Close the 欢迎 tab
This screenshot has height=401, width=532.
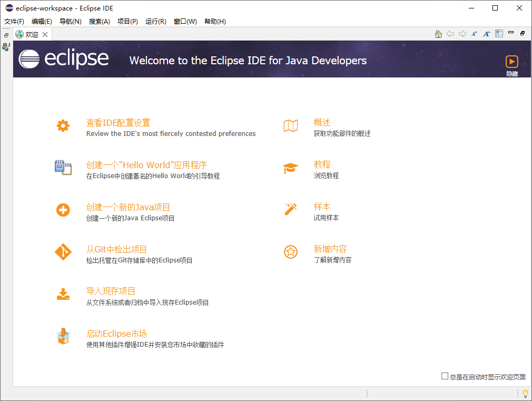click(45, 34)
